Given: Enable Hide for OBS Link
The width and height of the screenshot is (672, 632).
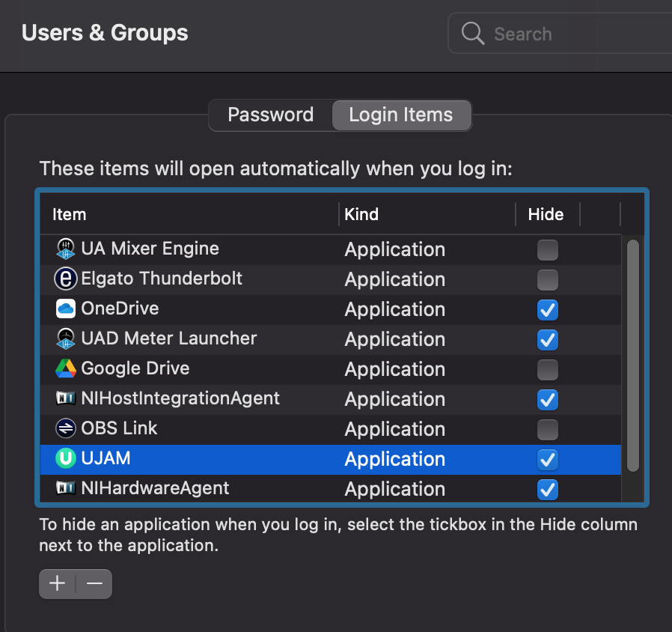Looking at the screenshot, I should click(x=548, y=430).
